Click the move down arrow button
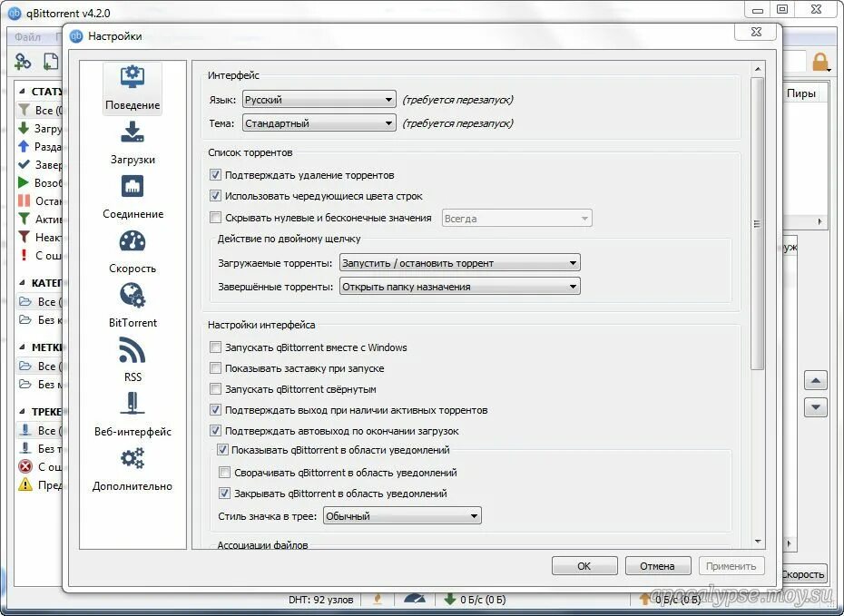The height and width of the screenshot is (616, 844). pos(816,407)
